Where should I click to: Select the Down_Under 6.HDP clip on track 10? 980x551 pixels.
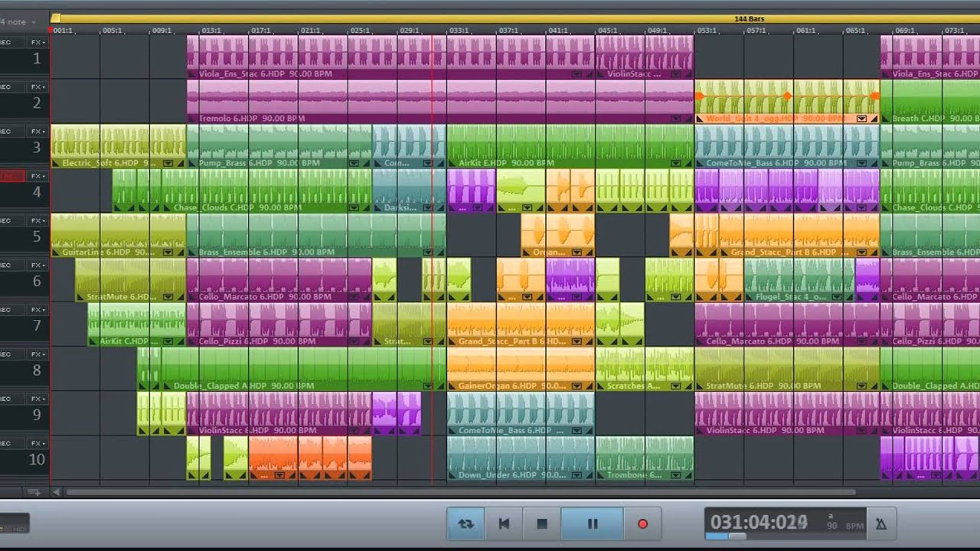(x=521, y=458)
